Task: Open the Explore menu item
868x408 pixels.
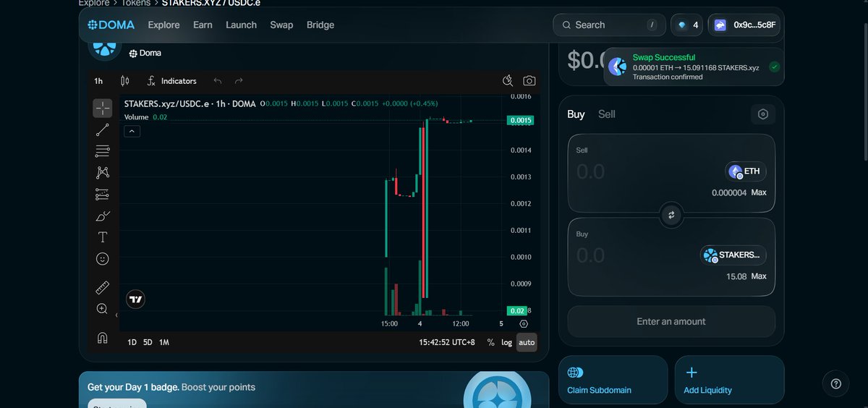Action: click(163, 25)
